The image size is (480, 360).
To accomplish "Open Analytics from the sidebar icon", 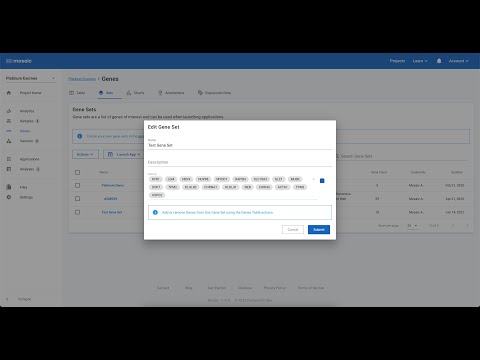I will pyautogui.click(x=9, y=111).
